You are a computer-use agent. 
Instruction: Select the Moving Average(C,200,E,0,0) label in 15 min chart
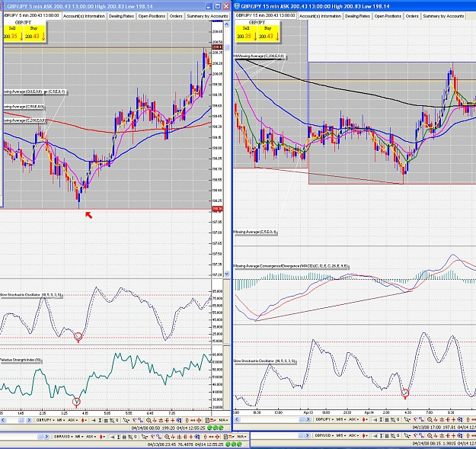(260, 56)
